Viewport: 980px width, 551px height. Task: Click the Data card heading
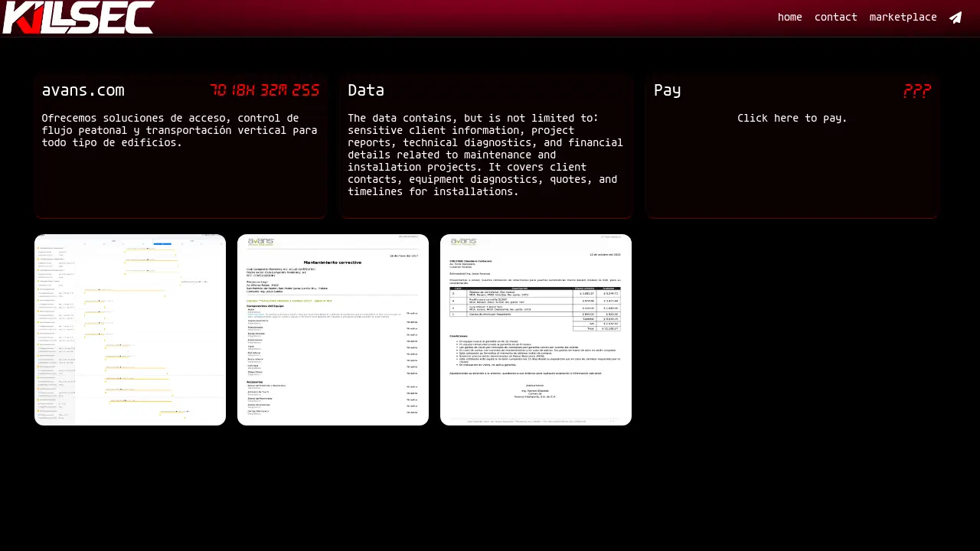point(366,90)
